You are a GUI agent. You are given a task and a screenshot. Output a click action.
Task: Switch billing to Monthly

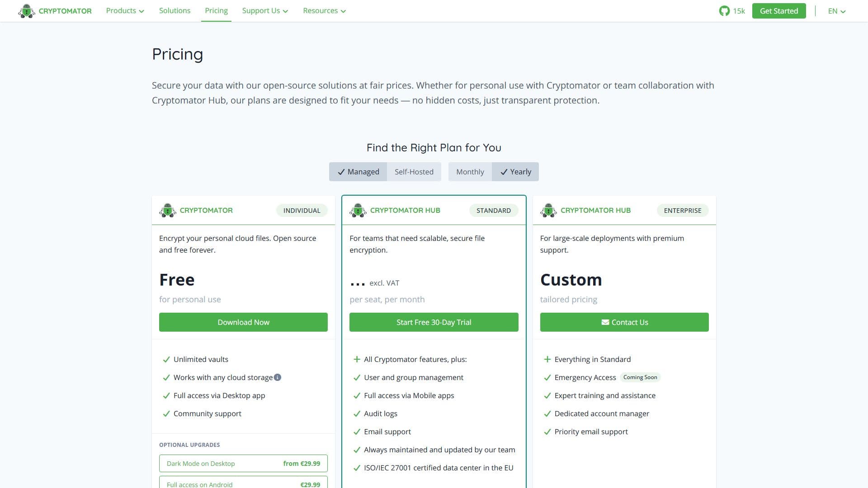coord(470,172)
